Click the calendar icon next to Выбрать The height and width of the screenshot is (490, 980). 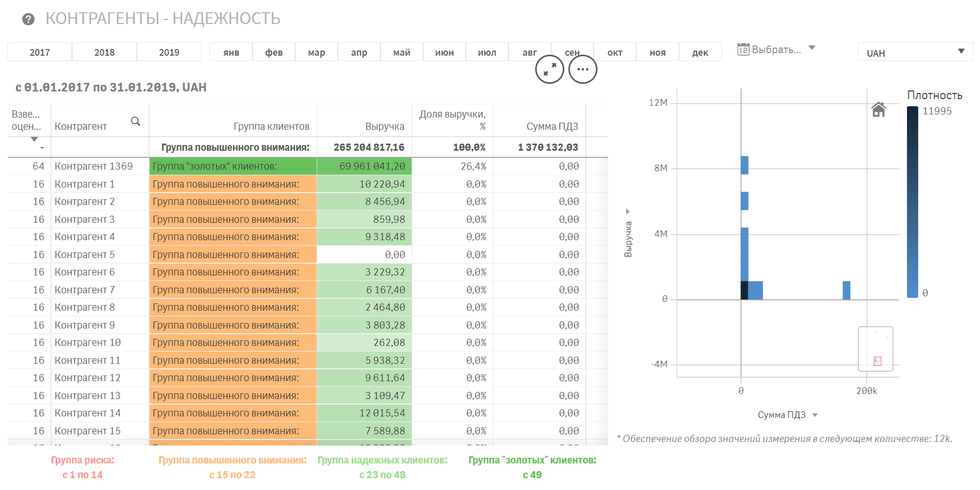(743, 50)
